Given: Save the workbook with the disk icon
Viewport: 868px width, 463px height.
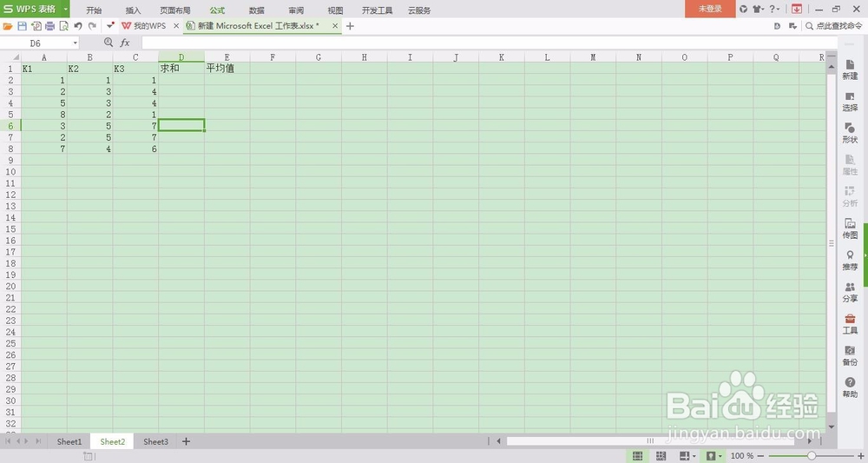Looking at the screenshot, I should coord(23,26).
